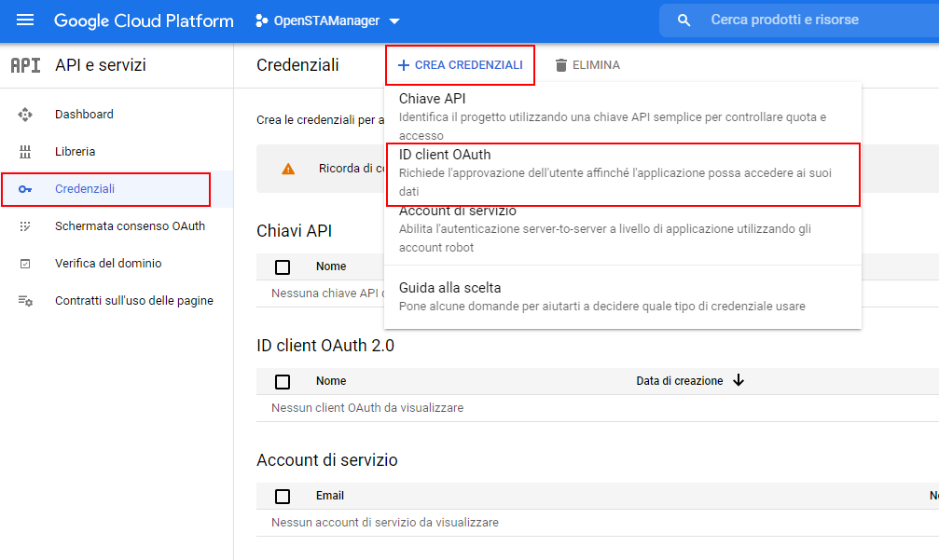Open the hamburger navigation menu
The width and height of the screenshot is (939, 560).
point(25,20)
